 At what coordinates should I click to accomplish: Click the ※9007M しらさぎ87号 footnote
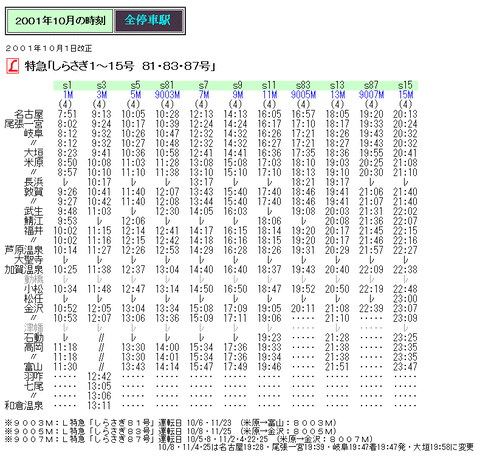[x=189, y=439]
